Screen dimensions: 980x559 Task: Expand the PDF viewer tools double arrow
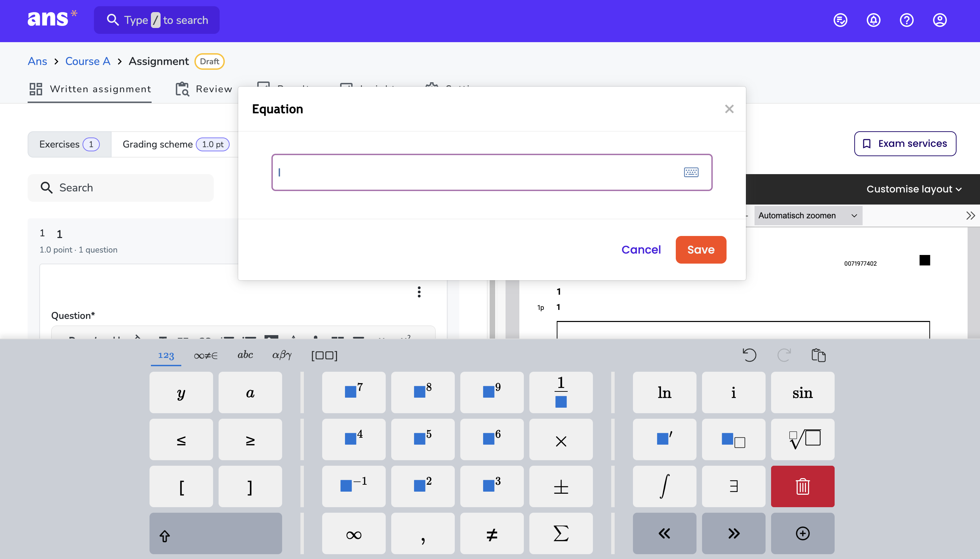pyautogui.click(x=970, y=215)
